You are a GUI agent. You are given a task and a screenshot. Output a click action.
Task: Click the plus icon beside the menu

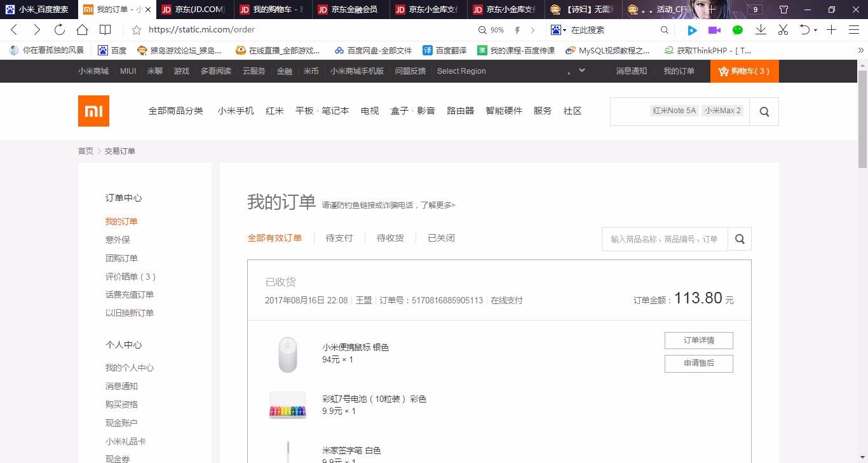831,30
